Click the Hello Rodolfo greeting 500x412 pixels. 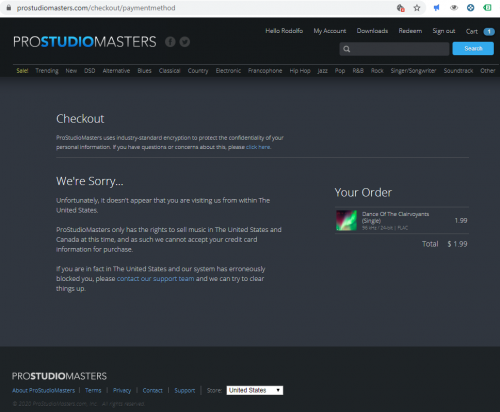[284, 31]
